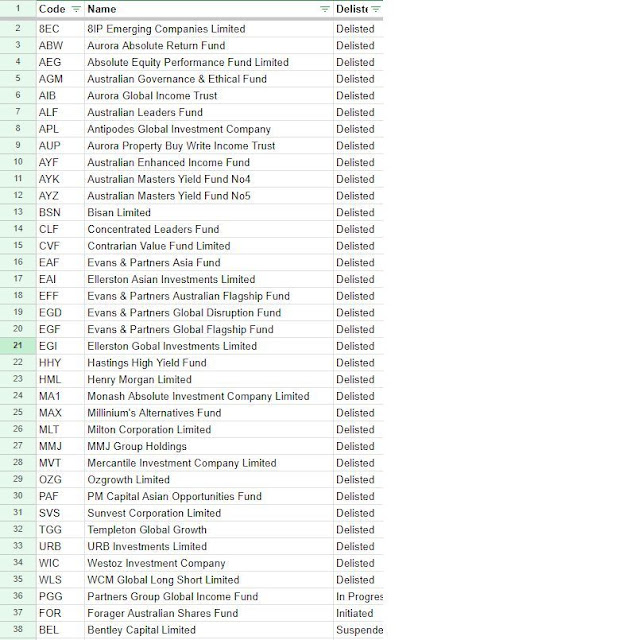Select the HML code cell

(60, 380)
